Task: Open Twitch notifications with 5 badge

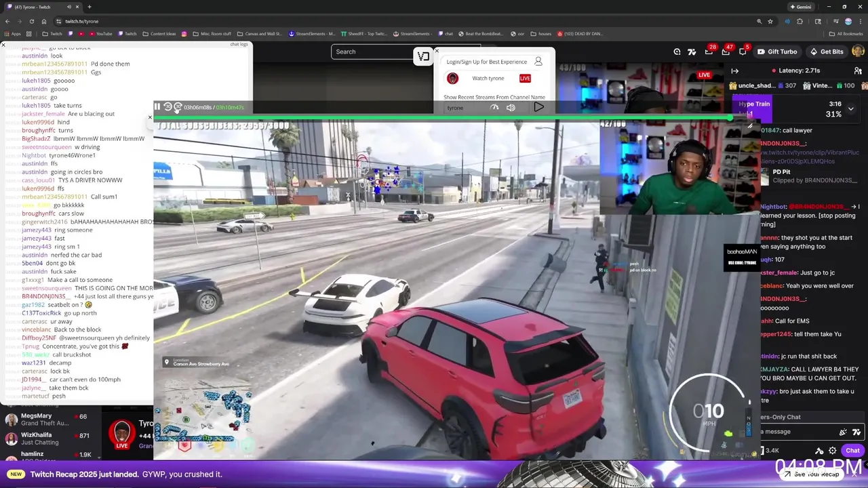Action: tap(743, 52)
